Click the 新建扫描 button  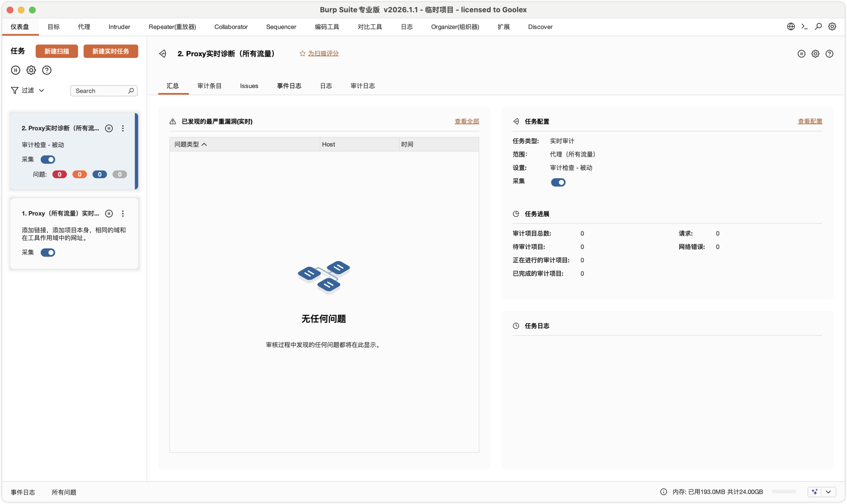click(57, 51)
